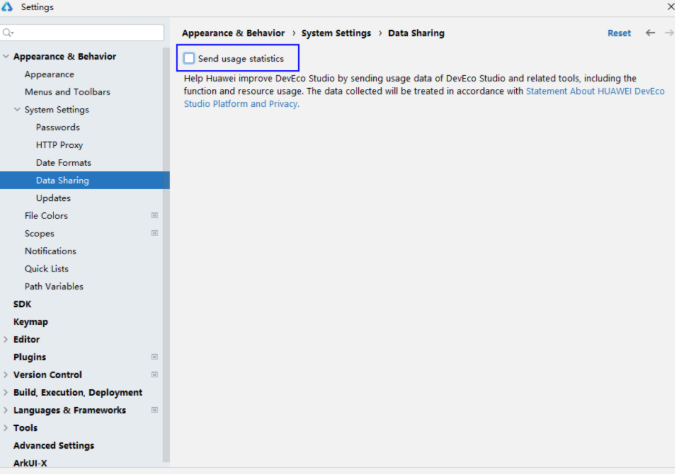
Task: Open Scopes settings
Action: (39, 233)
